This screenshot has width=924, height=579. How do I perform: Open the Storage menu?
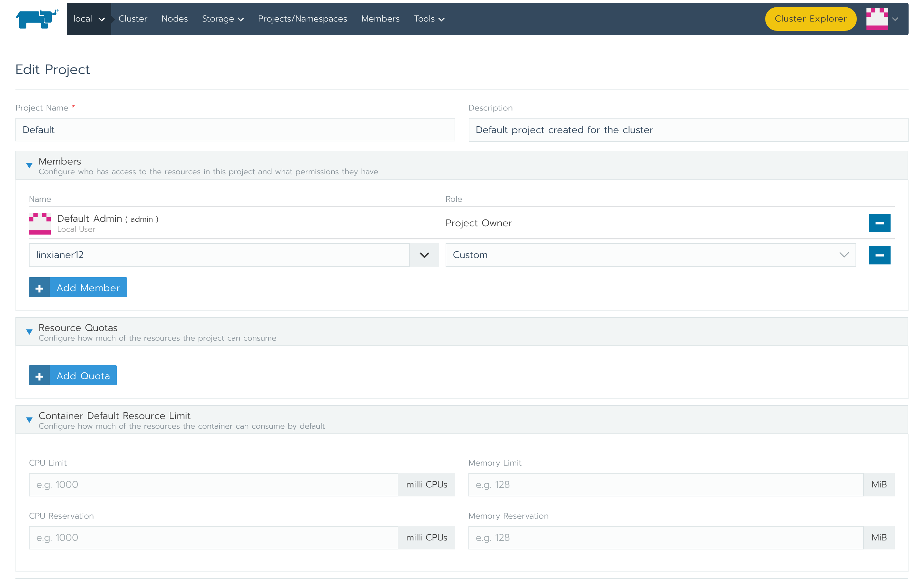tap(222, 19)
